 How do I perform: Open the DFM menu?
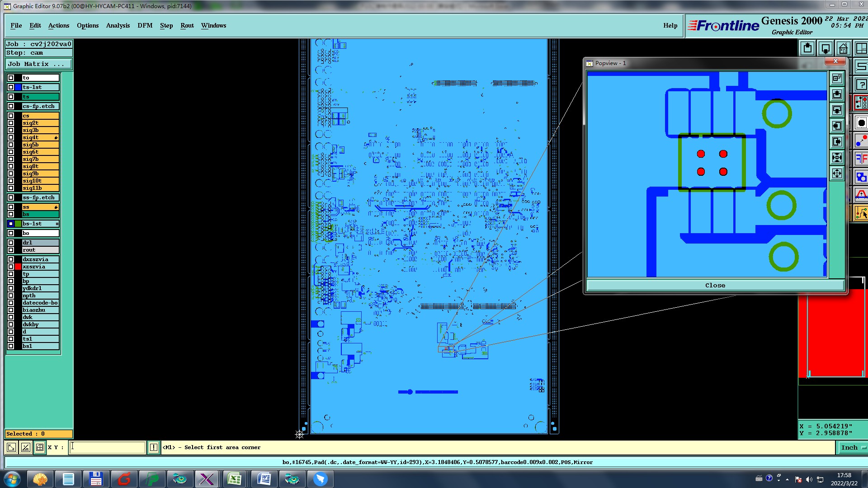pyautogui.click(x=145, y=25)
